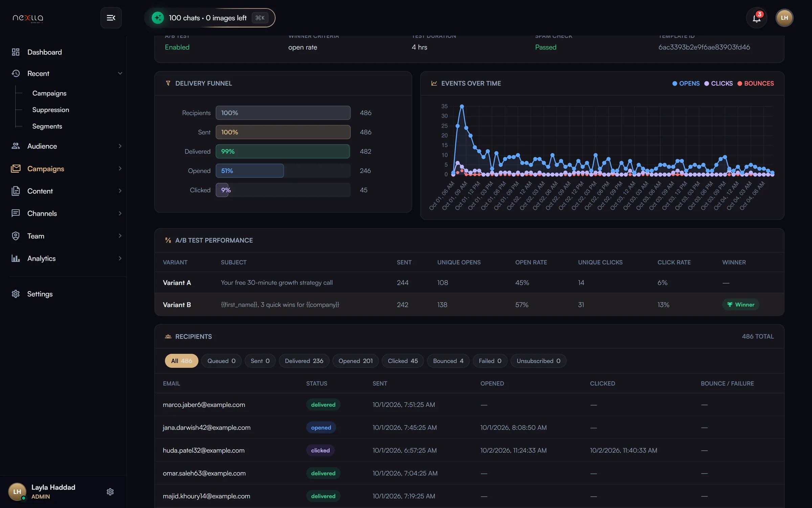The height and width of the screenshot is (508, 812).
Task: Click the green sparkle AI chats icon
Action: (158, 18)
